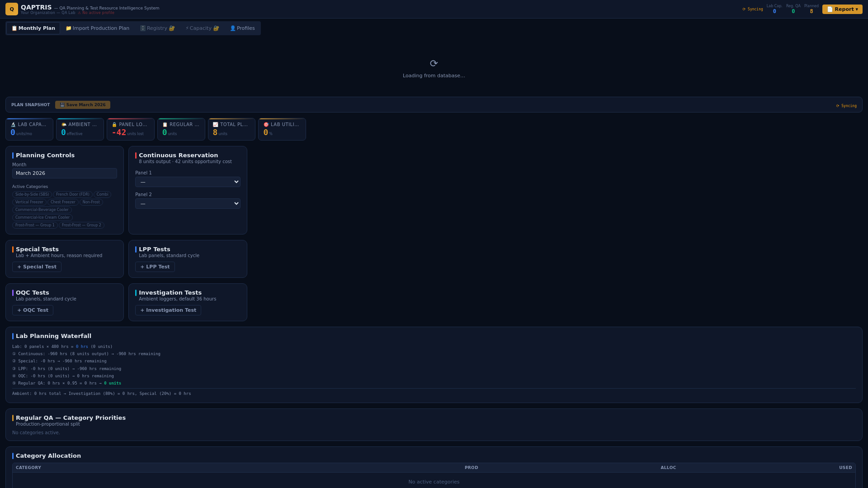868x488 pixels.
Task: Open the locked Capacity tab
Action: point(202,28)
